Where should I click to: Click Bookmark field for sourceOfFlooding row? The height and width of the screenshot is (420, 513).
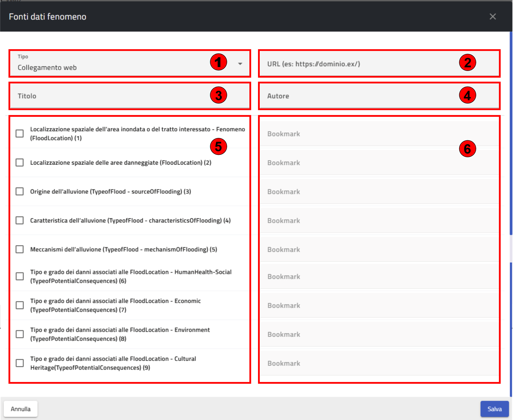(379, 192)
